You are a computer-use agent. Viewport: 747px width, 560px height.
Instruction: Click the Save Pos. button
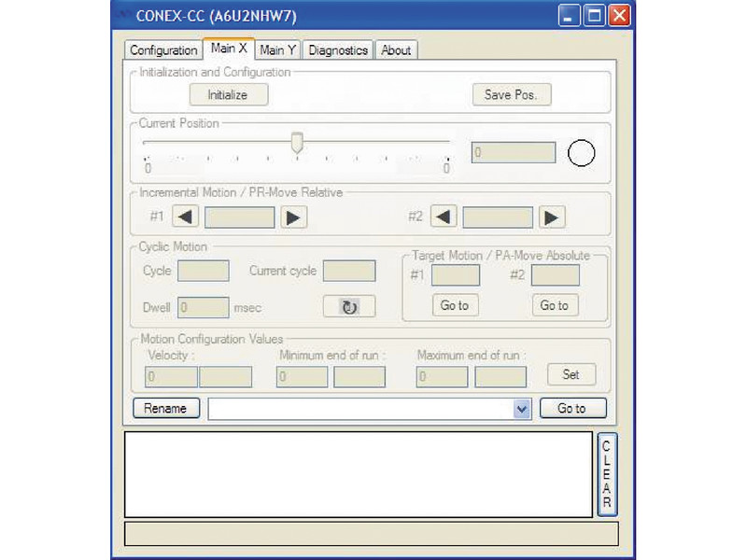click(512, 94)
